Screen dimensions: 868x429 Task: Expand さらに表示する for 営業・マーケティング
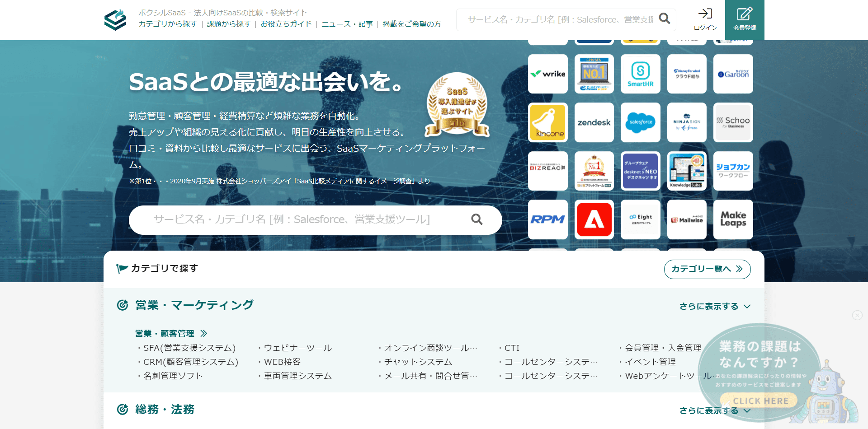(x=710, y=305)
